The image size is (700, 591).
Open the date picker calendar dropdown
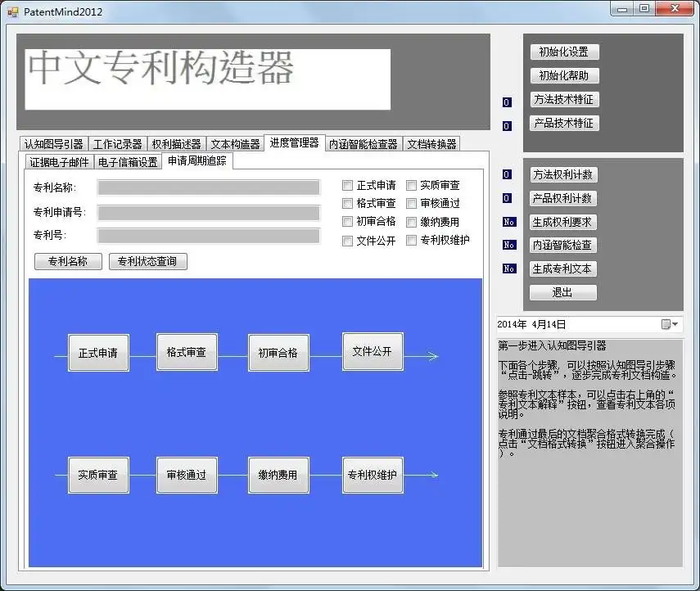[670, 324]
